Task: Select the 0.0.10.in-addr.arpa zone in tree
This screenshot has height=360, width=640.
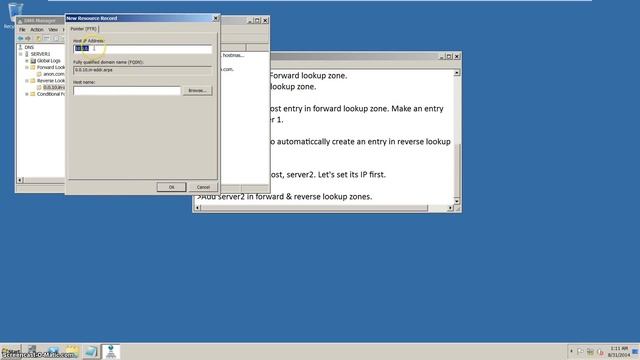Action: 53,87
